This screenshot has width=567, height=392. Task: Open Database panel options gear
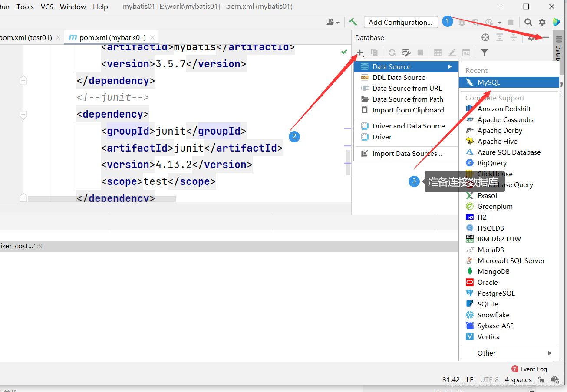531,38
